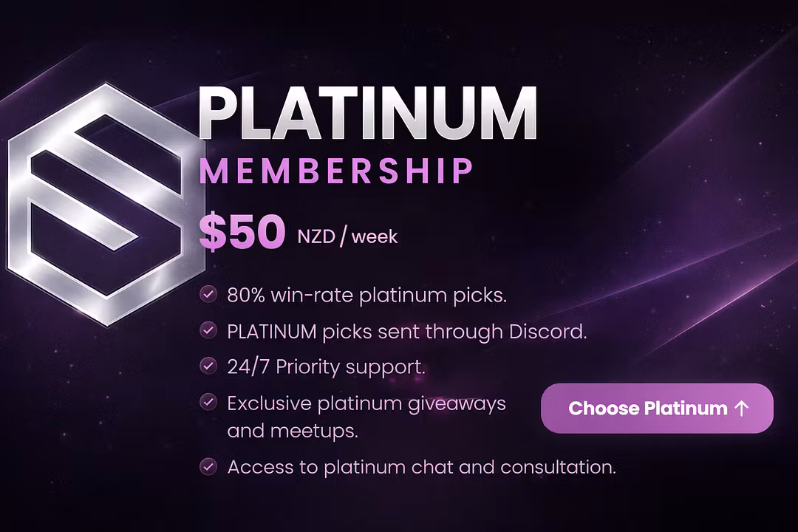Click the capitalized PLATINUM word in the Discord line
The image size is (798, 532).
(272, 331)
